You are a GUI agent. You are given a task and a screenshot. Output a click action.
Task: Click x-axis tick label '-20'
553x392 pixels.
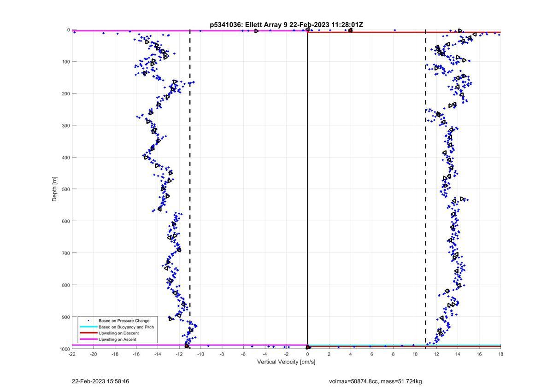pyautogui.click(x=94, y=354)
